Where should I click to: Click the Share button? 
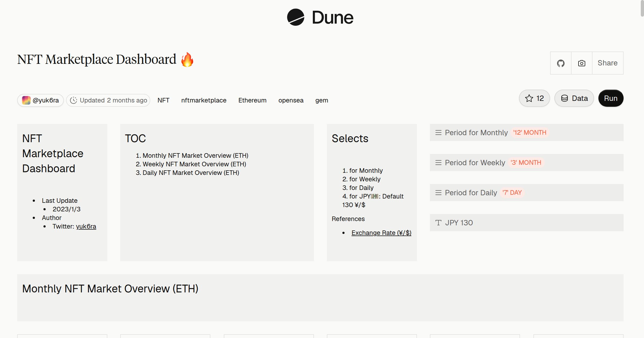608,63
